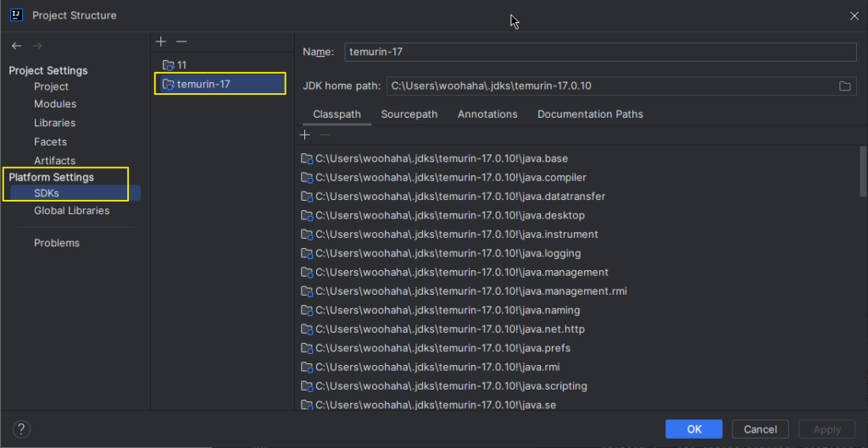Switch to the Classpath tab

337,114
